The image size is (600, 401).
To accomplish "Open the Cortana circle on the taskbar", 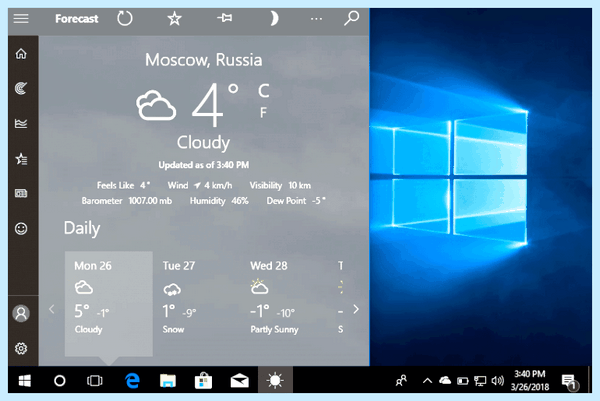I will (x=60, y=381).
